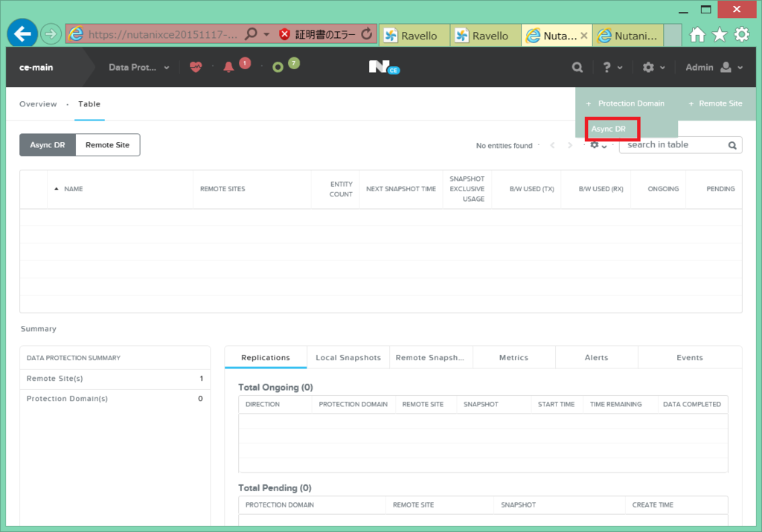
Task: Sort by the REMOTE SITES column header
Action: pyautogui.click(x=222, y=189)
